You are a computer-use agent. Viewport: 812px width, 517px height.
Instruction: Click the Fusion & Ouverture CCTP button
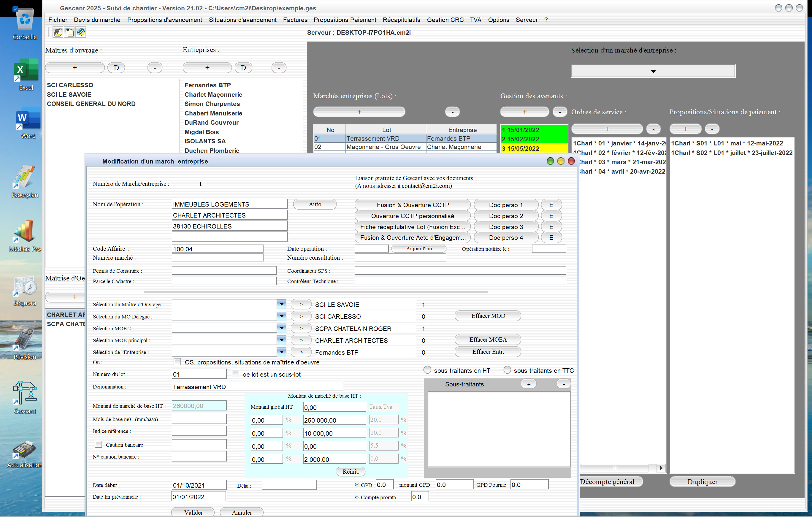point(413,205)
